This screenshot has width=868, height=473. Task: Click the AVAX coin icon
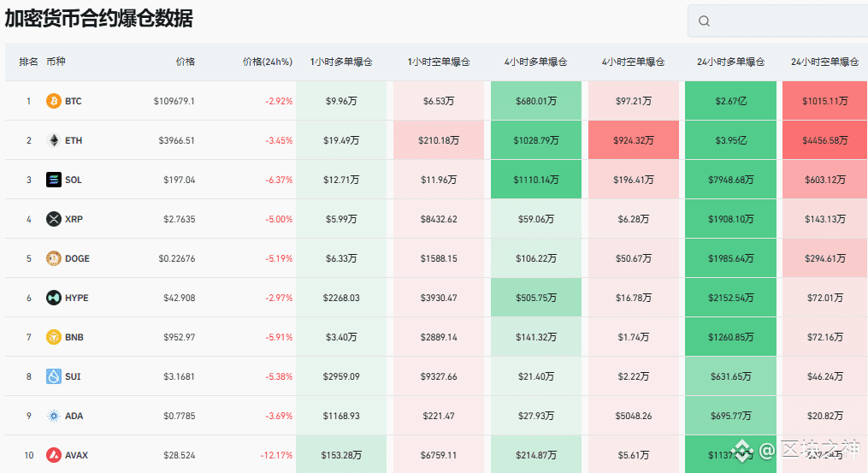click(54, 455)
